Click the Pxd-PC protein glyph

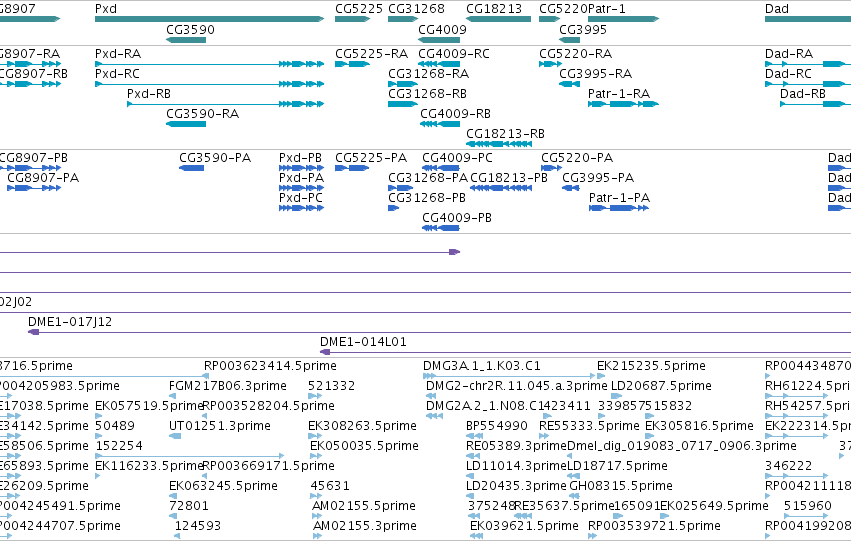[x=301, y=208]
